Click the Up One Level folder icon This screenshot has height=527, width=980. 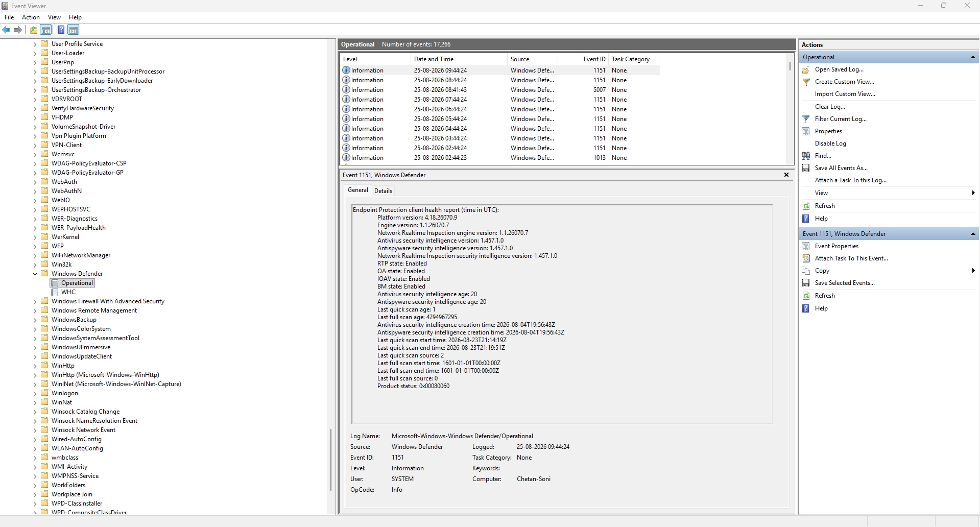(34, 30)
